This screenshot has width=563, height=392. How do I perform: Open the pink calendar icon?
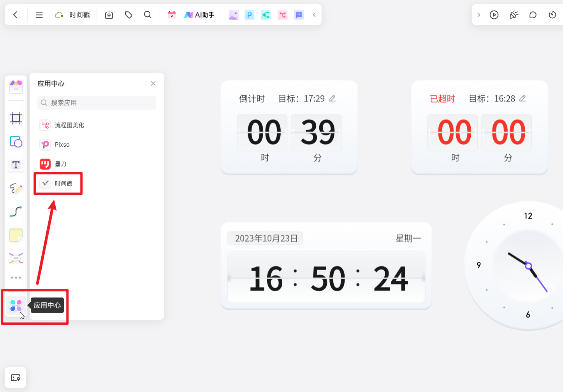click(x=172, y=15)
